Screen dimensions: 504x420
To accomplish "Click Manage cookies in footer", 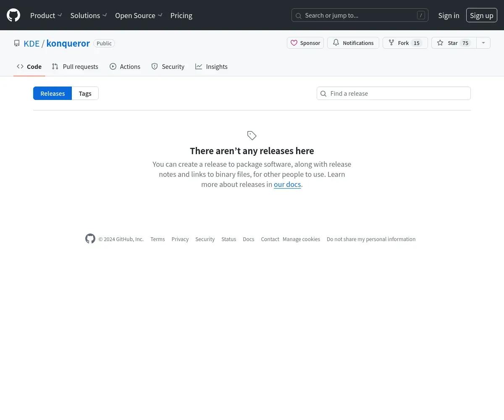I will tap(301, 239).
